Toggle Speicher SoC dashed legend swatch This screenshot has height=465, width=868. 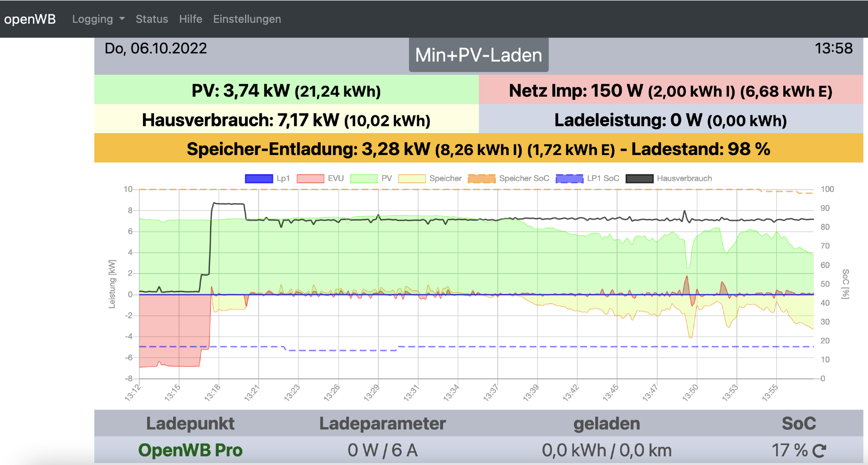(481, 179)
